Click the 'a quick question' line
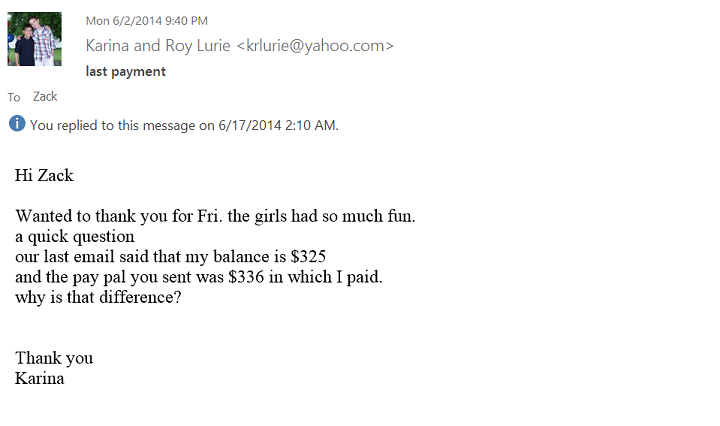This screenshot has width=720, height=426. (75, 237)
